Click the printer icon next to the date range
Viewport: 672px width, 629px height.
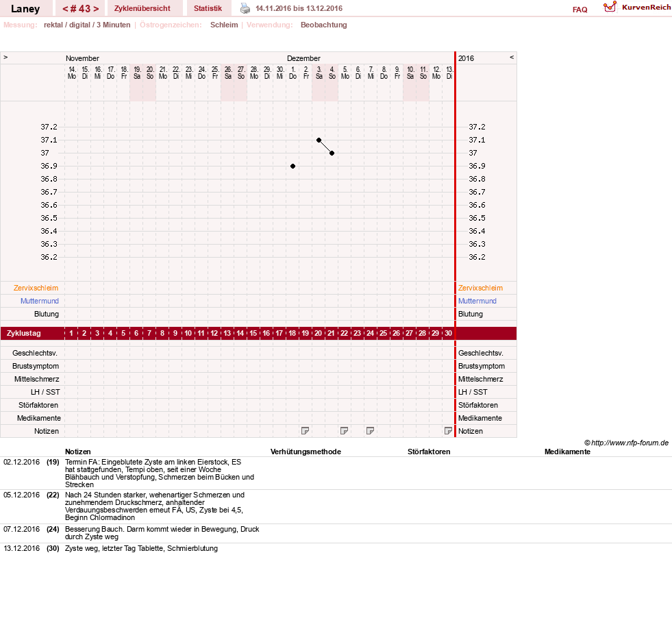coord(245,8)
